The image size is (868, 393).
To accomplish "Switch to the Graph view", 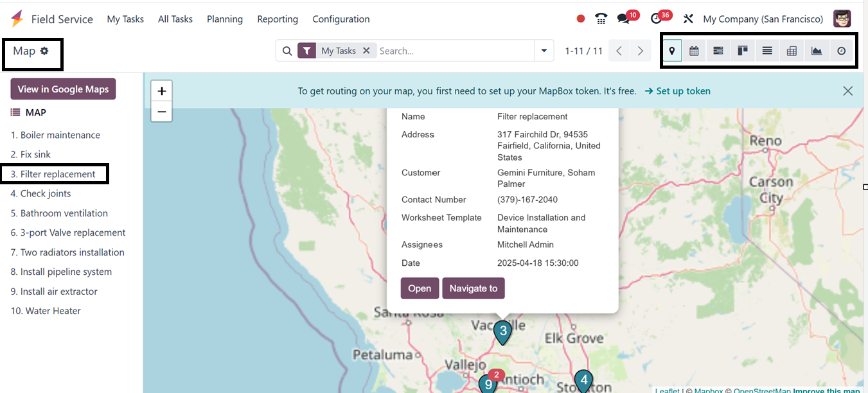I will point(817,51).
